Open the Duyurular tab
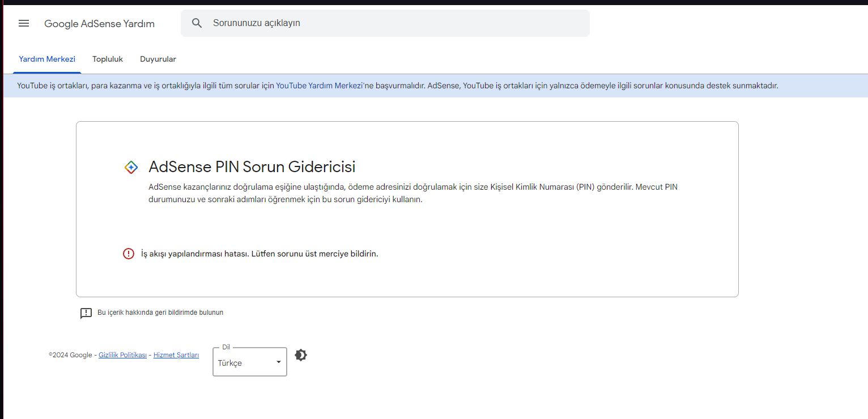868x419 pixels. coord(158,59)
